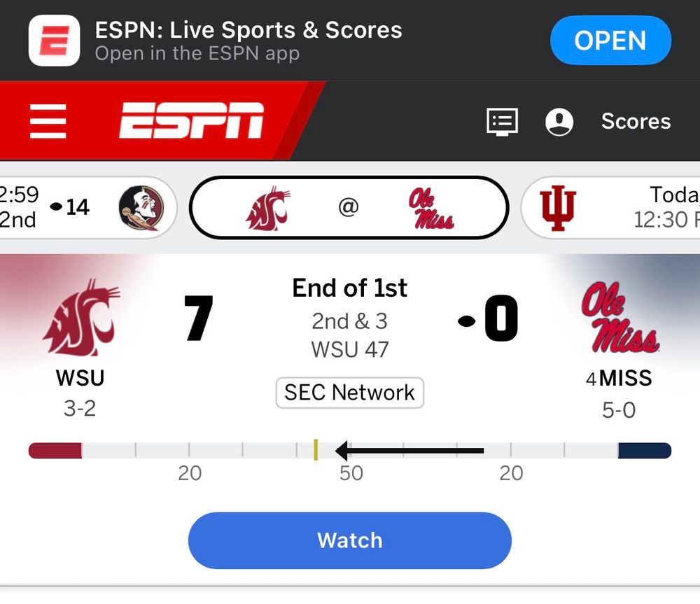700x604 pixels.
Task: Click the yellow marker on field bar
Action: [x=316, y=450]
